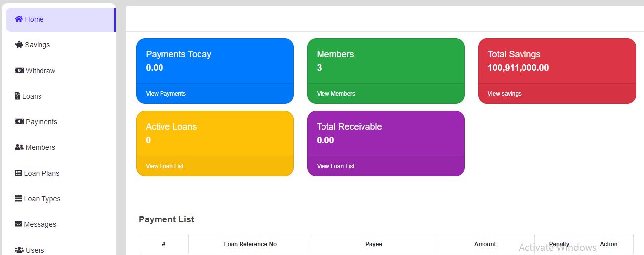Open View Payments link on blue card

166,94
